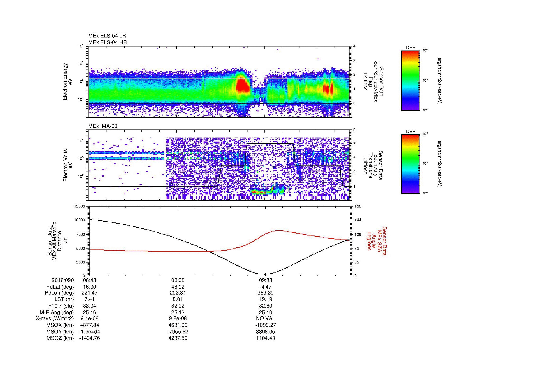Click the ELS DEF color bar topping at 10^-4
555x392 pixels.
pyautogui.click(x=410, y=80)
